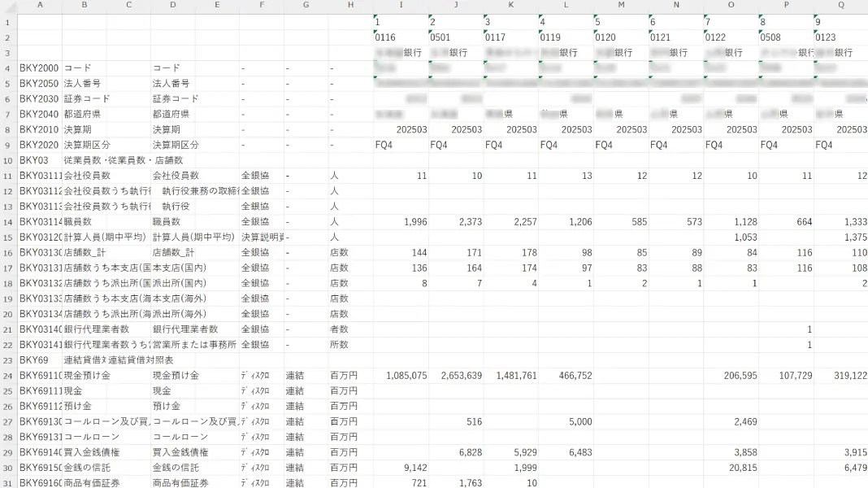
Task: Click value 1,996 in 職員数 row
Action: [x=415, y=221]
